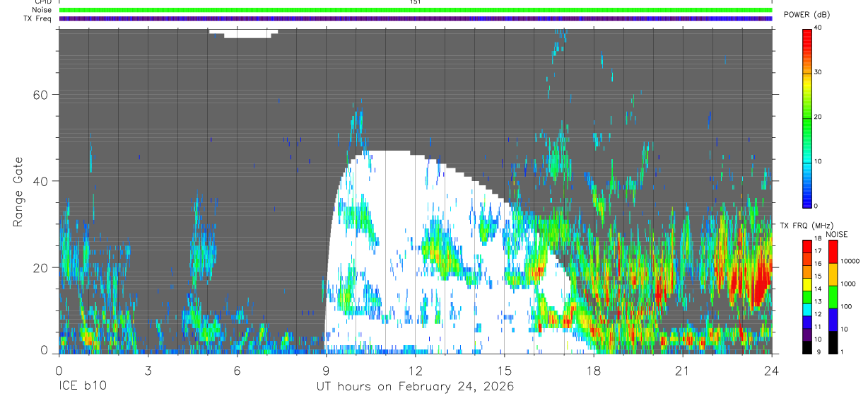Click the 18 tick on UT hours axis

coord(593,371)
